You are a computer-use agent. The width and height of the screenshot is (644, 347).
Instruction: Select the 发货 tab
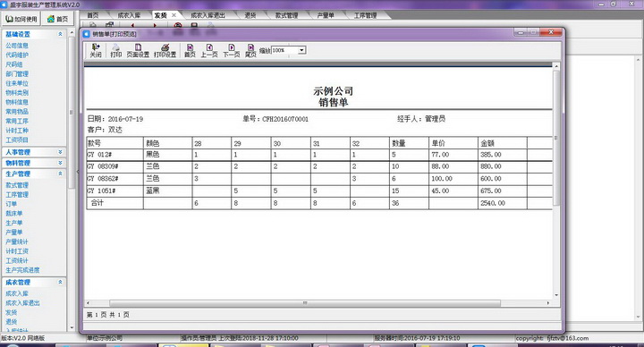click(x=161, y=15)
